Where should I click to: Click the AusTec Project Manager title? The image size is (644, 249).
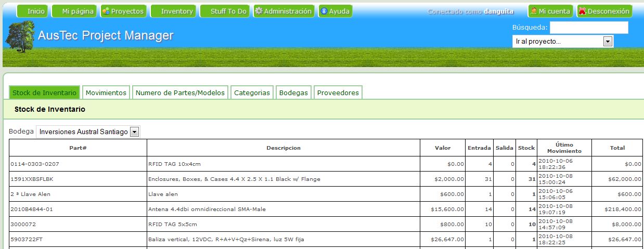pos(106,35)
